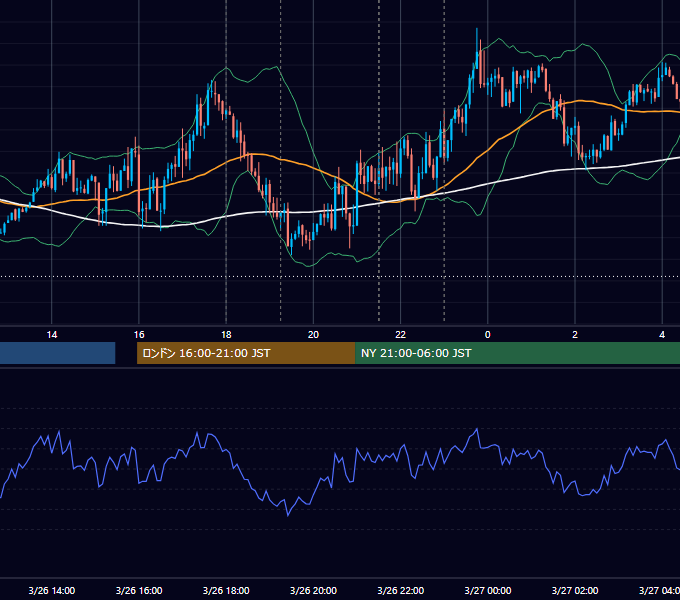
Task: Click the 14 hour label on the price chart axis
Action: [x=52, y=335]
